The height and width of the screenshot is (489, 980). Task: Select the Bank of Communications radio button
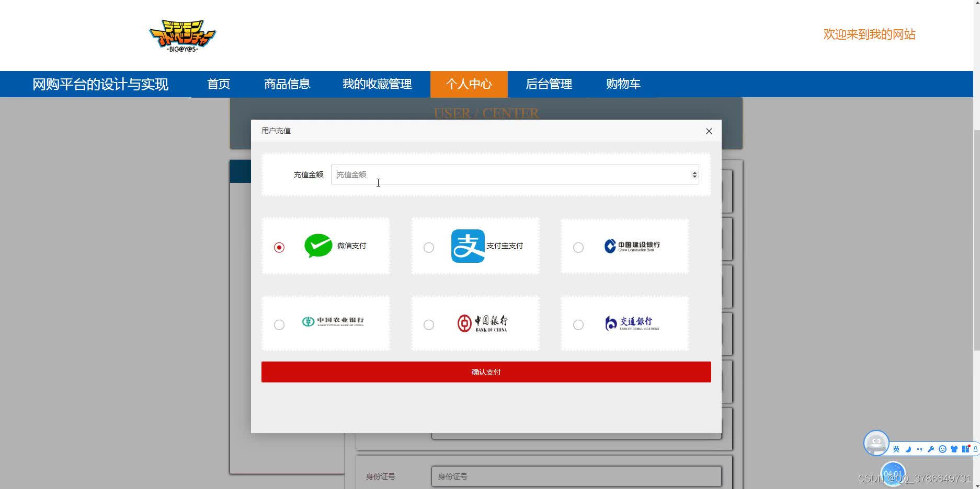(578, 324)
